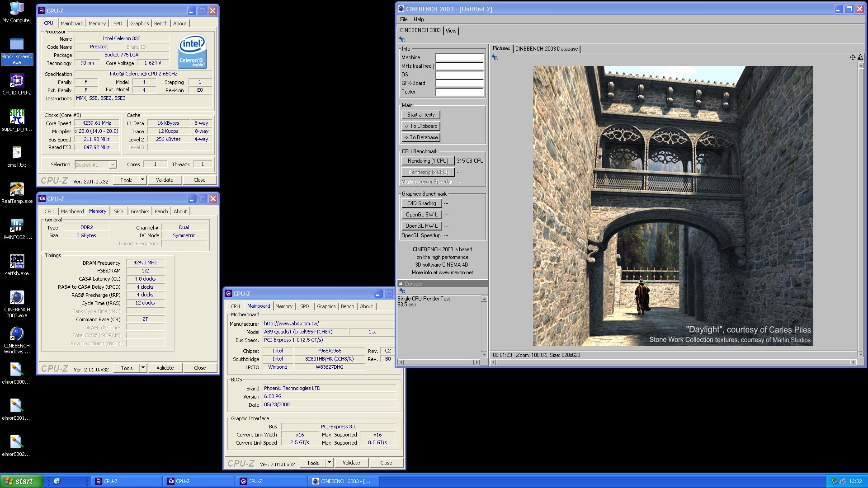This screenshot has width=868, height=488.
Task: Click first system tray icon
Action: pos(835,481)
